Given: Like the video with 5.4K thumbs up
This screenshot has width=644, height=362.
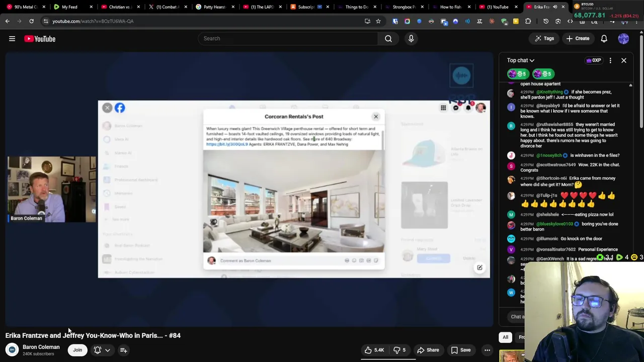Looking at the screenshot, I should [x=374, y=350].
